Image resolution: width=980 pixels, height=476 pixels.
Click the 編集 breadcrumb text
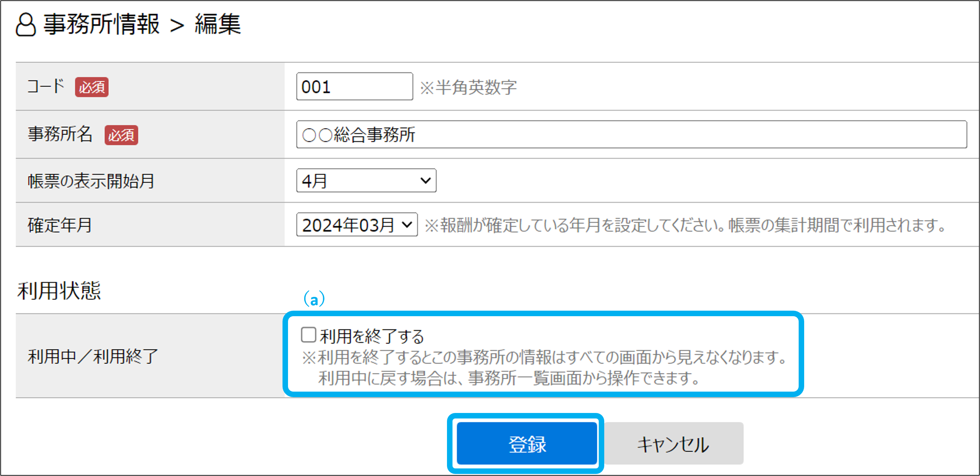pyautogui.click(x=217, y=24)
